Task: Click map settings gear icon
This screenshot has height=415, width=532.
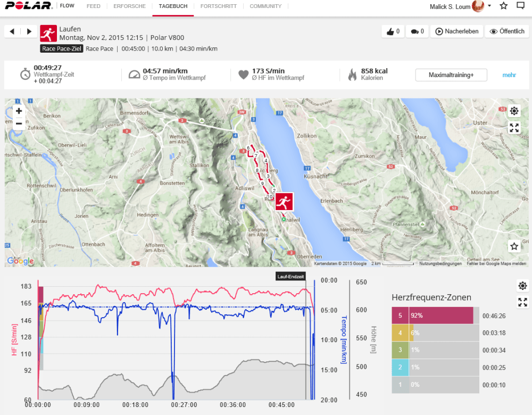Action: (514, 111)
